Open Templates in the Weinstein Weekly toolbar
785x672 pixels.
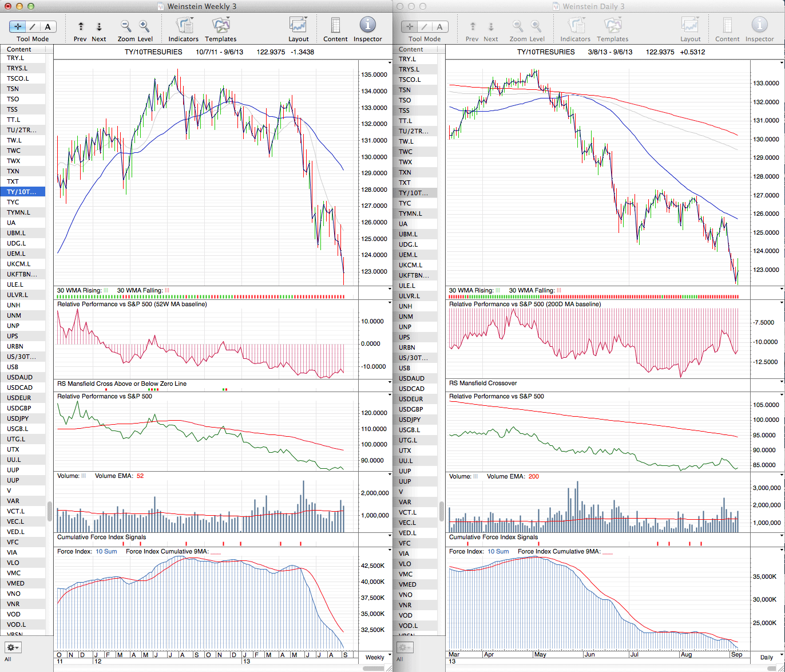[220, 26]
